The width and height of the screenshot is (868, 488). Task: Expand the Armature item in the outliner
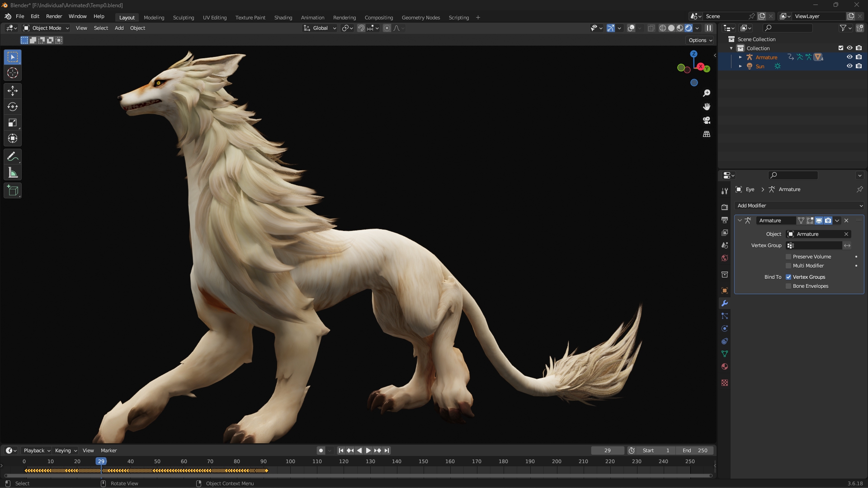click(x=740, y=57)
